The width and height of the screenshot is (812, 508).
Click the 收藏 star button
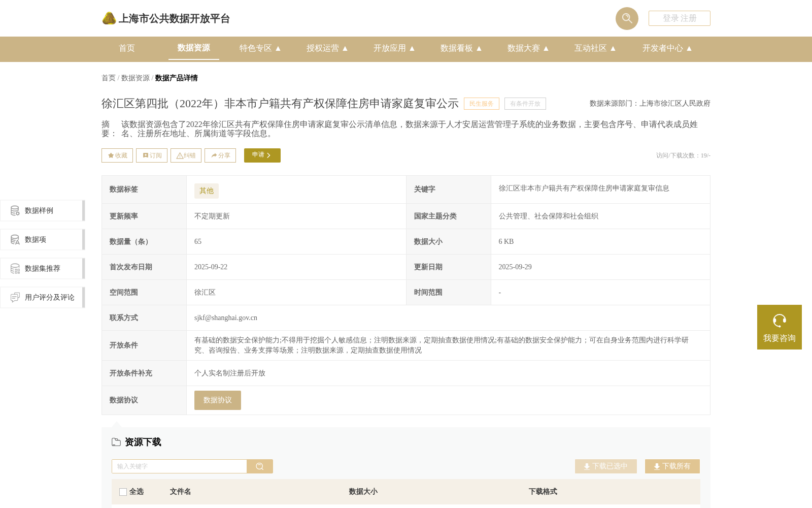(x=117, y=155)
